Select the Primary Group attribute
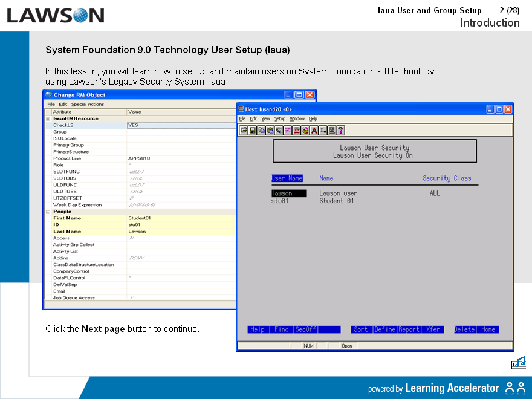 (68, 145)
